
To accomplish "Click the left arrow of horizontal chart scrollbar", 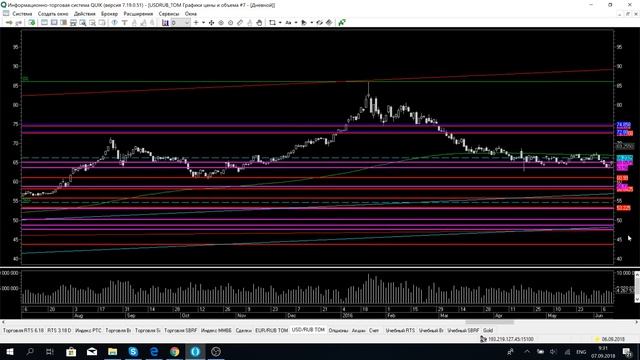I will [3, 322].
